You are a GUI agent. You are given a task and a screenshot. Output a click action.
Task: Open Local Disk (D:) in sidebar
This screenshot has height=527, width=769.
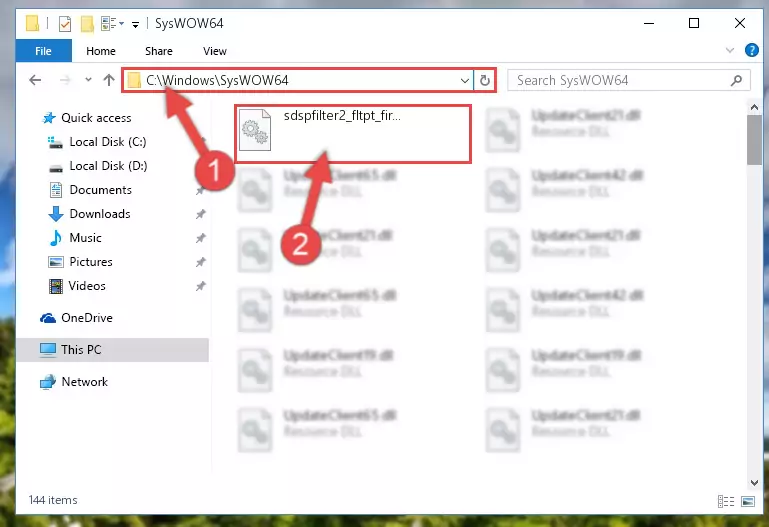108,166
